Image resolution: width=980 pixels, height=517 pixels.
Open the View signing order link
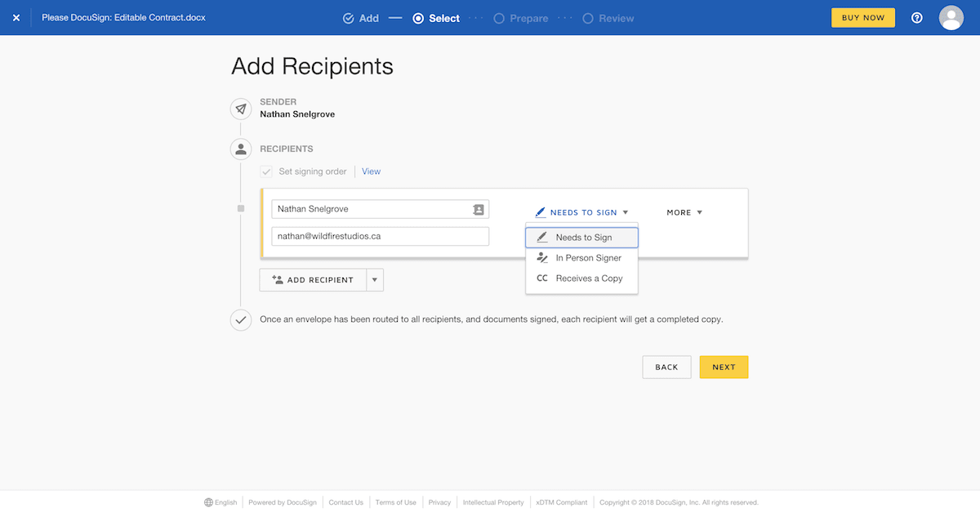(371, 172)
